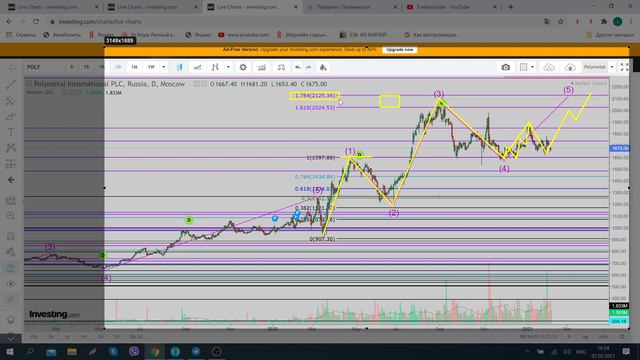
Task: Toggle magnet mode in sidebar
Action: [11, 236]
